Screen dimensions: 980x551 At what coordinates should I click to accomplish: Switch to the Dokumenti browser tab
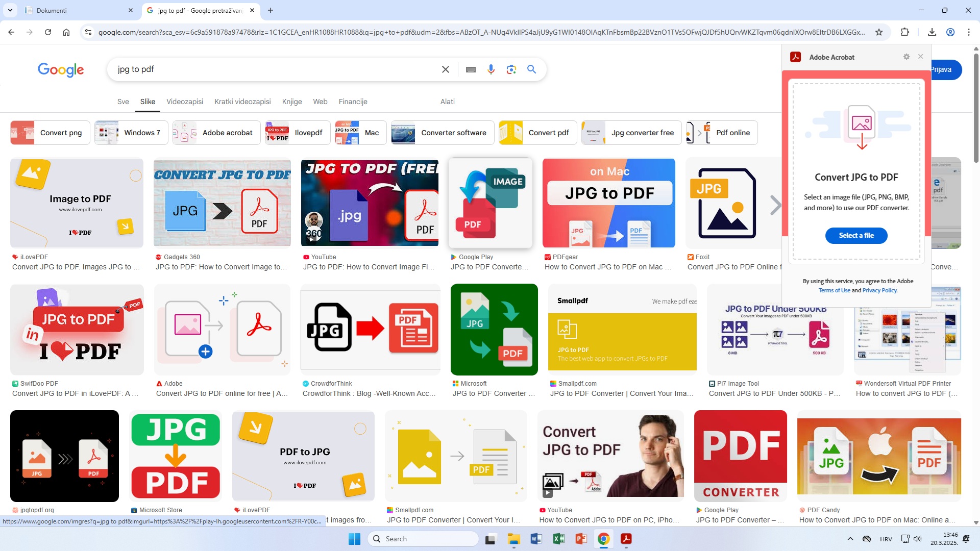point(77,10)
